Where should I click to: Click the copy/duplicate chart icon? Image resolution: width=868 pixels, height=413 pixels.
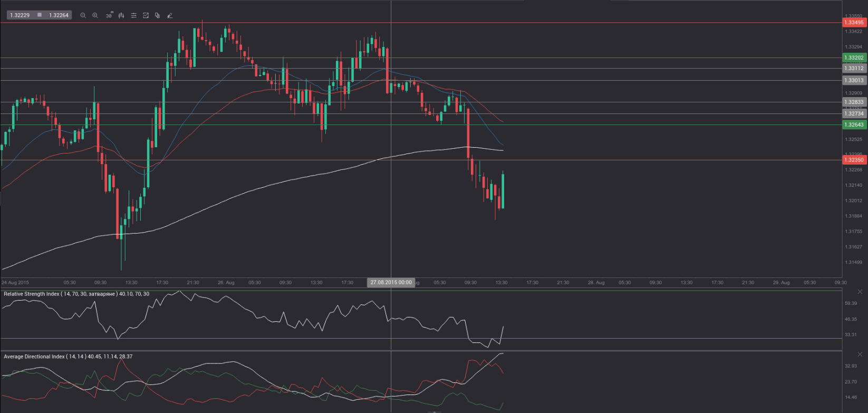click(157, 15)
